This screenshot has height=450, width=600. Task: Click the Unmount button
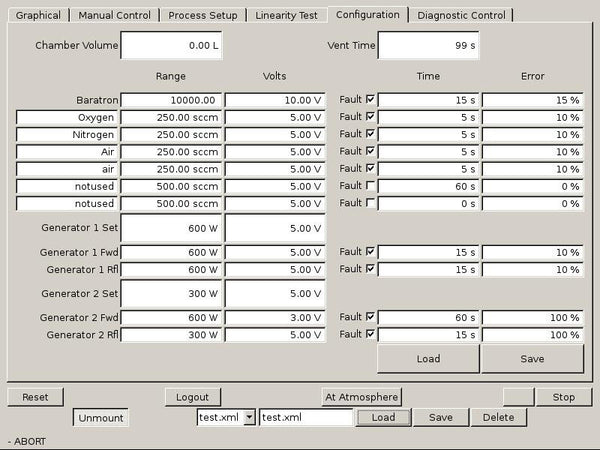click(x=101, y=418)
